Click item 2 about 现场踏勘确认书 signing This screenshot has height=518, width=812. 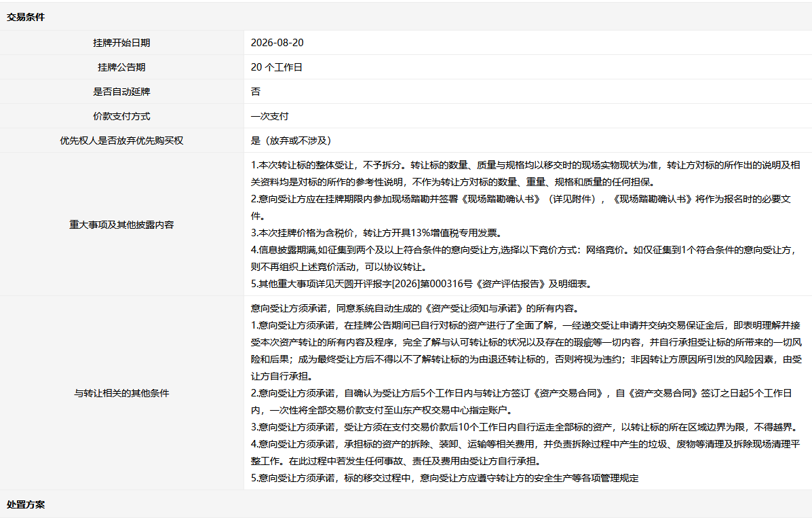coord(521,208)
